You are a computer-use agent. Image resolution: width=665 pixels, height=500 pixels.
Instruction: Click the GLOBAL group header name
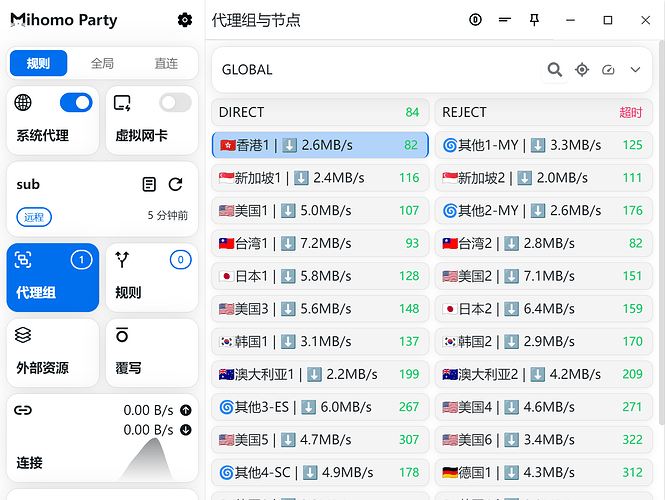(247, 70)
